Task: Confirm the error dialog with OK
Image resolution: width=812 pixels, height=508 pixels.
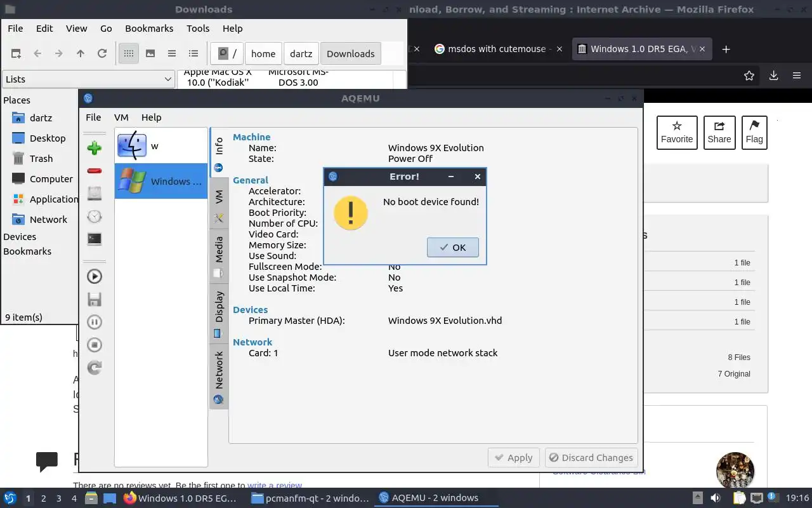Action: [x=453, y=248]
